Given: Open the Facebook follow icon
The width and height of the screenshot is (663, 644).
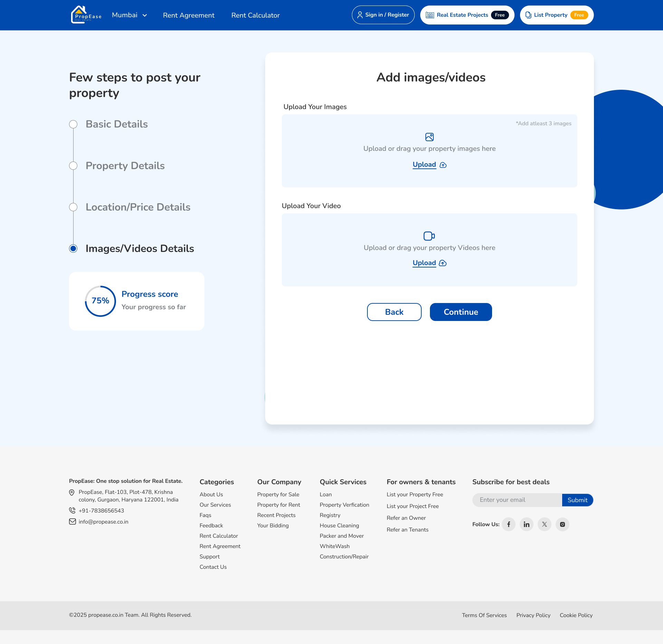Looking at the screenshot, I should point(509,524).
